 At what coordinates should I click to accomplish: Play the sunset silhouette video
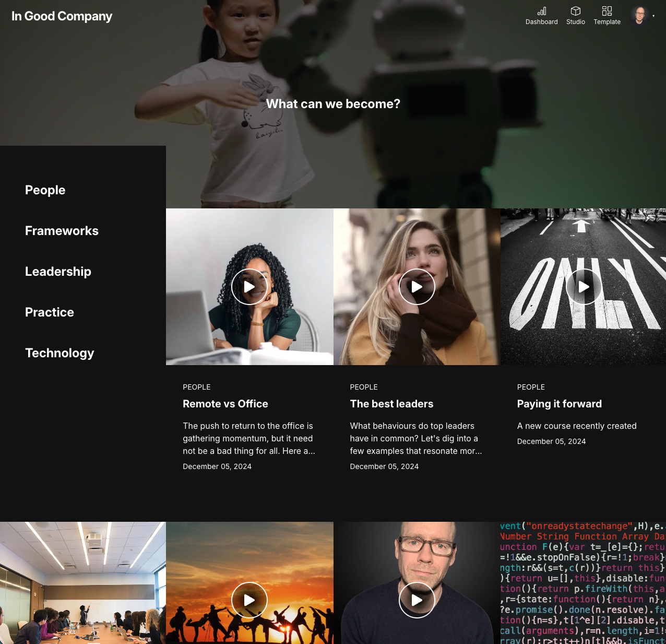pyautogui.click(x=249, y=600)
